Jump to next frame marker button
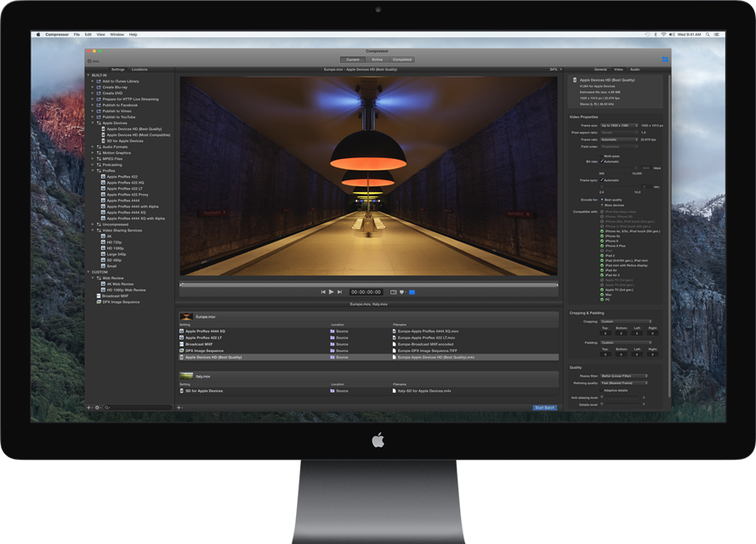 (339, 292)
